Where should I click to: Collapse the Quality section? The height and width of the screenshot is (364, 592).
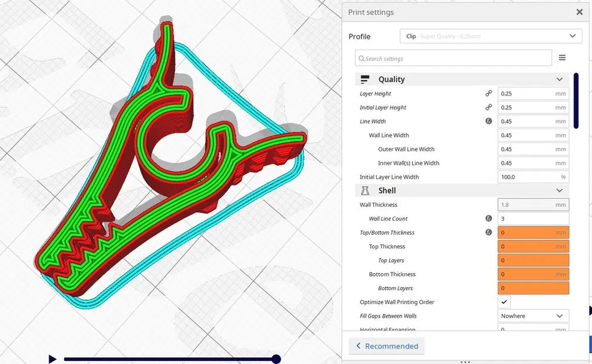click(559, 79)
